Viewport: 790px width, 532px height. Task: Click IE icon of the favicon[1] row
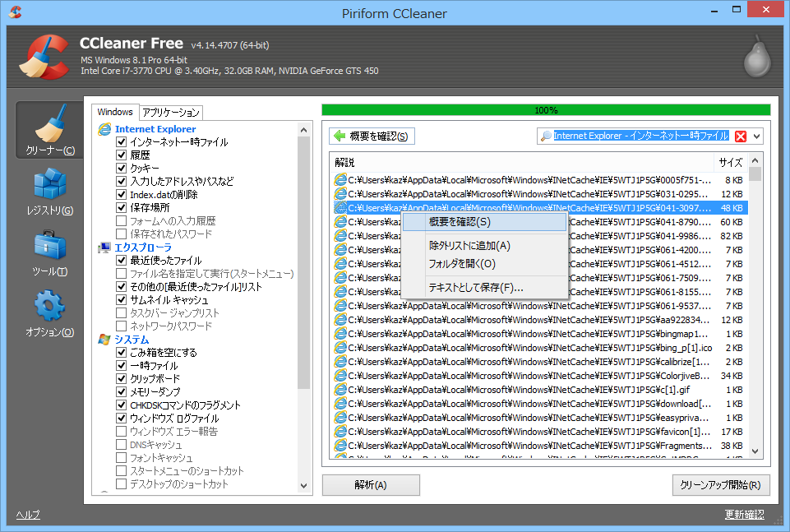(340, 432)
